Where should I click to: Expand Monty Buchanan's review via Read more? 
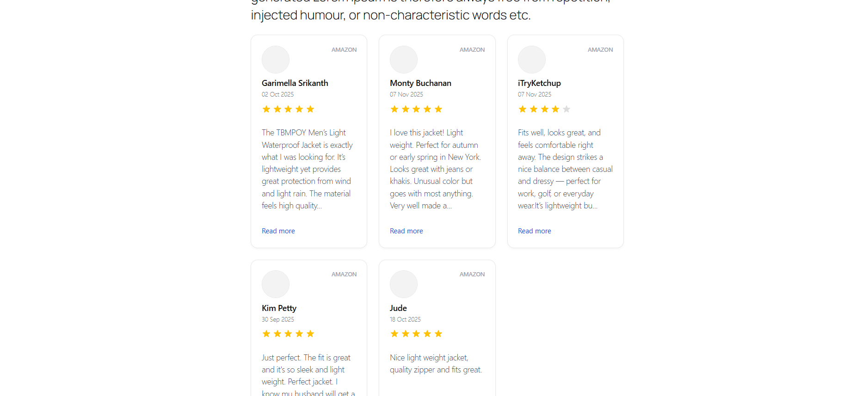click(406, 231)
